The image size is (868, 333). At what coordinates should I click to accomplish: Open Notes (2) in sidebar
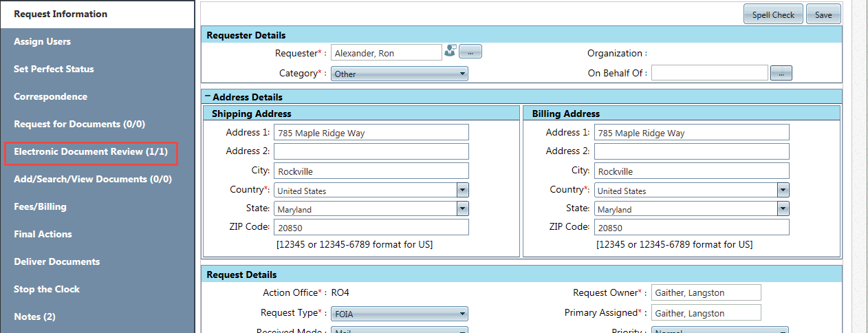coord(34,316)
